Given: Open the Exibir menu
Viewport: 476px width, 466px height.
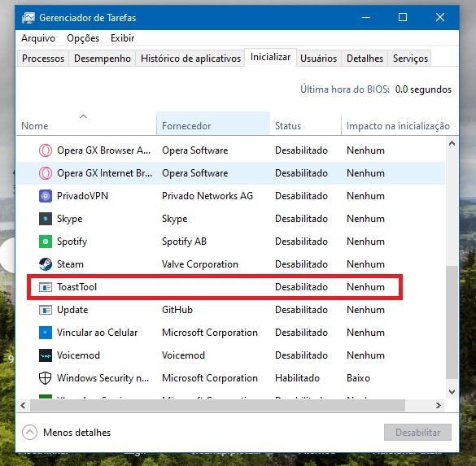Looking at the screenshot, I should click(x=122, y=38).
